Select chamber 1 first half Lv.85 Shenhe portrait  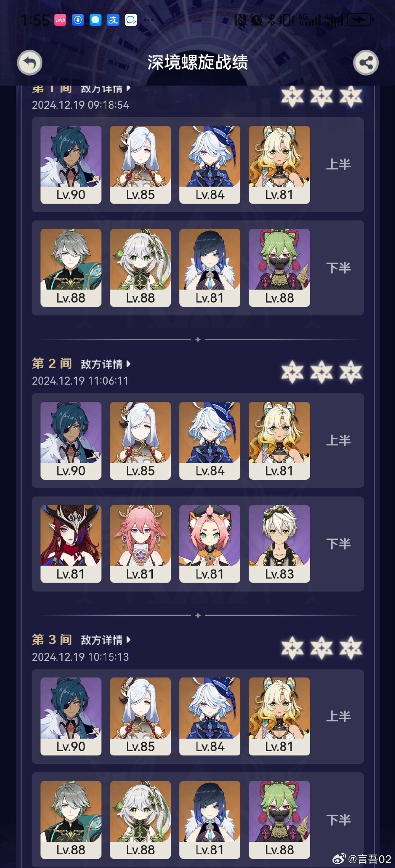click(140, 165)
